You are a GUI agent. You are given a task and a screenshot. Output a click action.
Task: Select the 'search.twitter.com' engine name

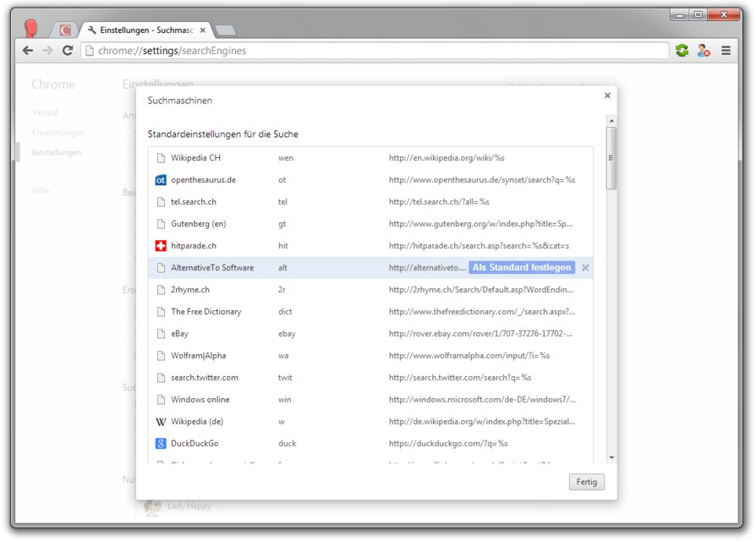pos(205,378)
